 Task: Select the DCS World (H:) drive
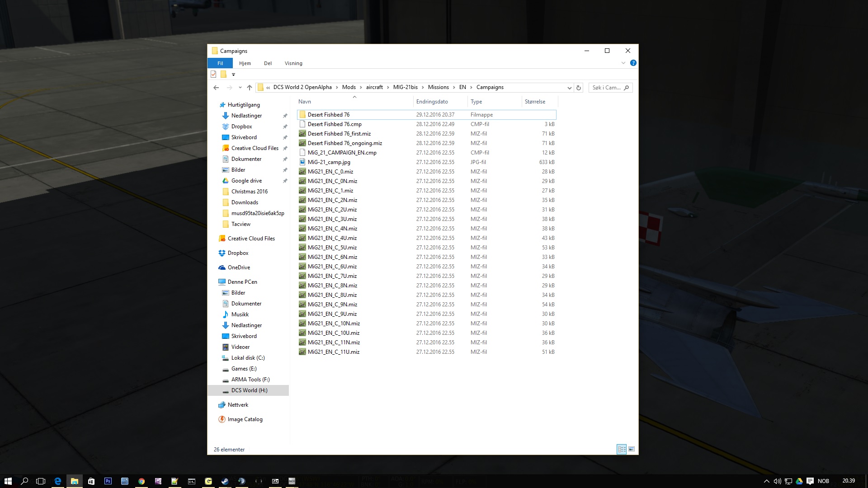248,390
